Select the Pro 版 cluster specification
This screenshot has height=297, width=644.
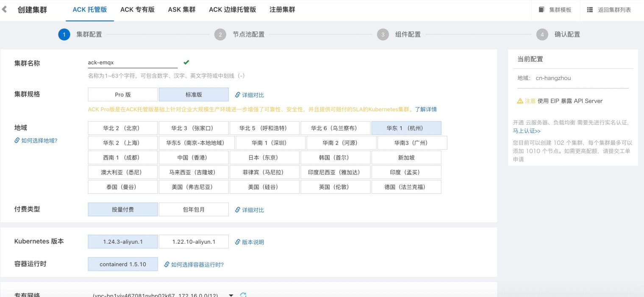coord(122,94)
